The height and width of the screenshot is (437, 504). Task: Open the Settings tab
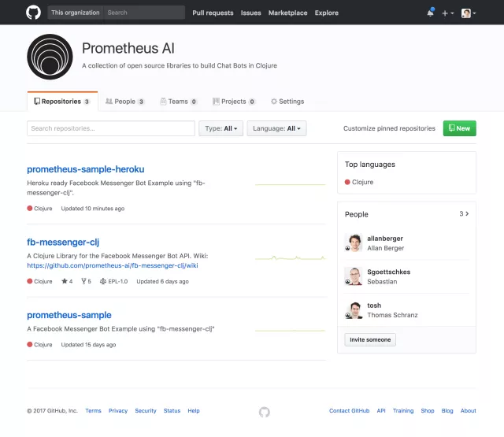[287, 102]
